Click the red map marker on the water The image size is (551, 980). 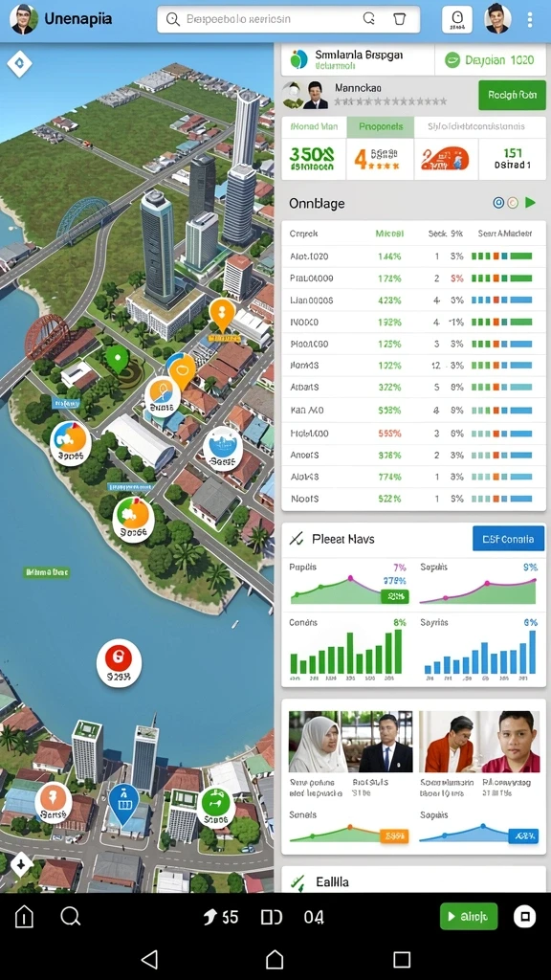pos(119,662)
